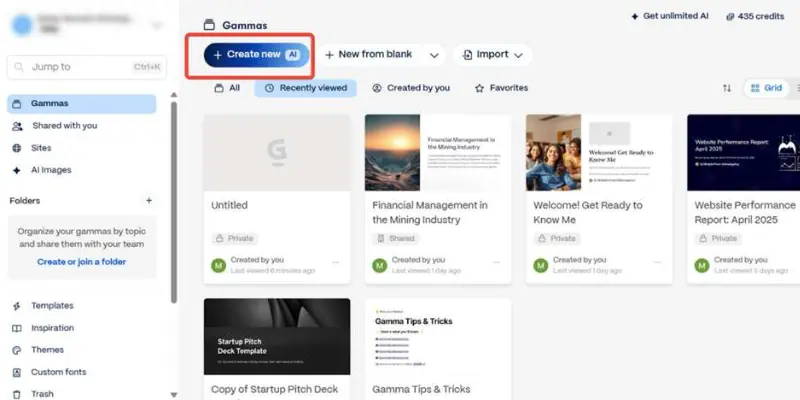800x400 pixels.
Task: Click the sparkle icon beside Get unlimited AI
Action: (x=635, y=16)
